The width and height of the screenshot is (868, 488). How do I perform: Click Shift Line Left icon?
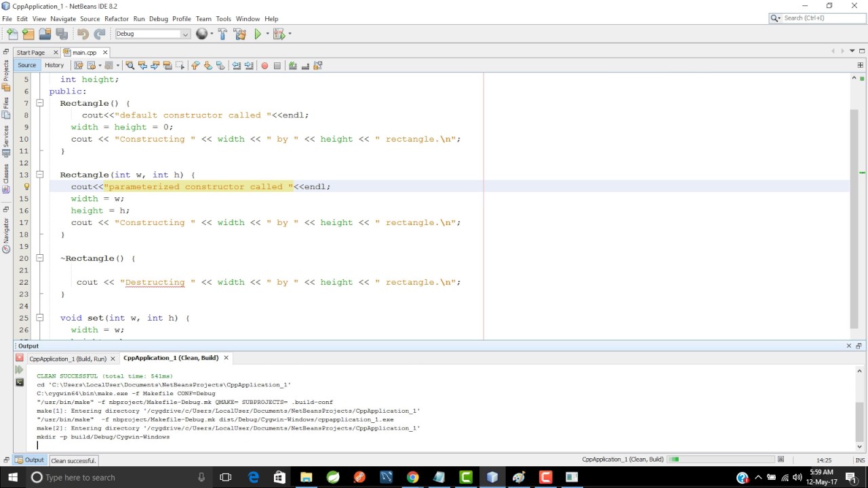click(x=236, y=66)
